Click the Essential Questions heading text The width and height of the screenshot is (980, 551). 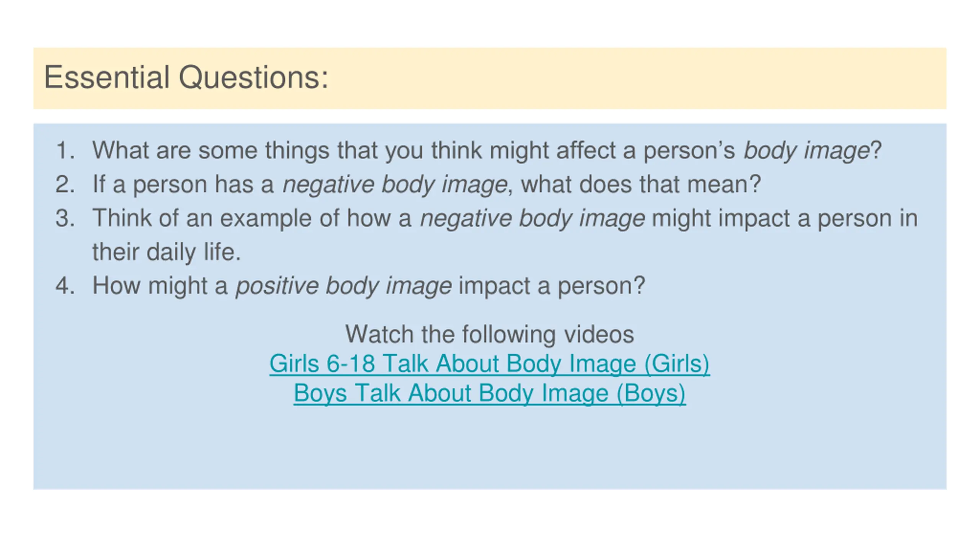tap(186, 77)
